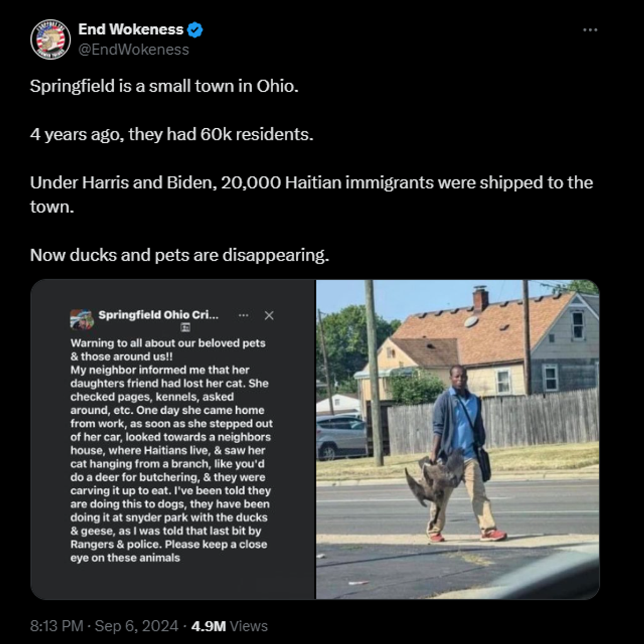Open the ellipsis menu in embedded post

pyautogui.click(x=243, y=315)
